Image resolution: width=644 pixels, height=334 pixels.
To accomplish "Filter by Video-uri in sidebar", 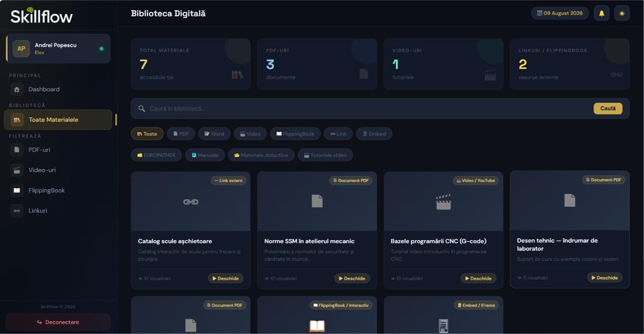I will pyautogui.click(x=58, y=170).
